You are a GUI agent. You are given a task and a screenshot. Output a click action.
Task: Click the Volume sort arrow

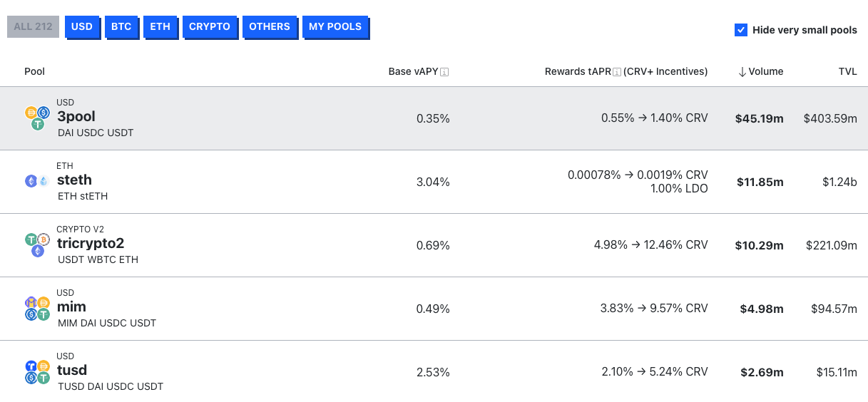(x=742, y=72)
